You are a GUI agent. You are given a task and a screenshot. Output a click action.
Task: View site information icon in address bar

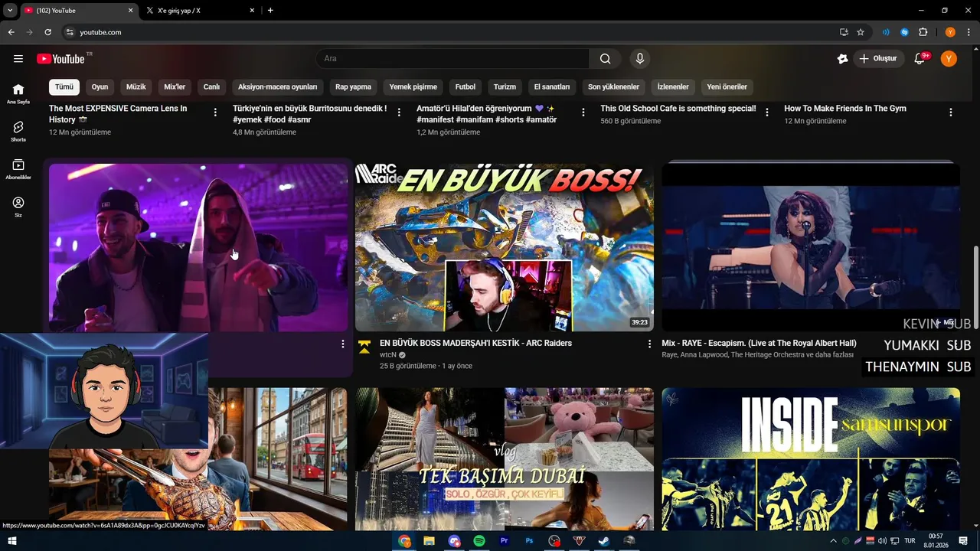point(70,32)
